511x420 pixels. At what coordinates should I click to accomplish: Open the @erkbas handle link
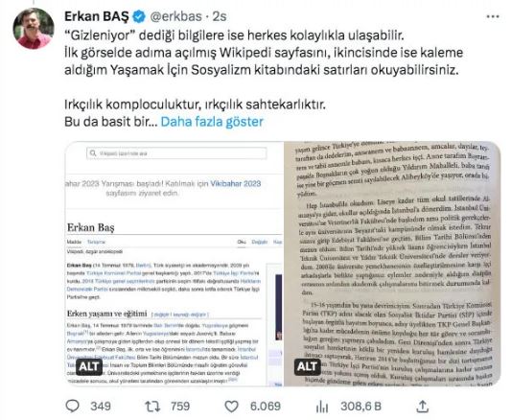(176, 16)
